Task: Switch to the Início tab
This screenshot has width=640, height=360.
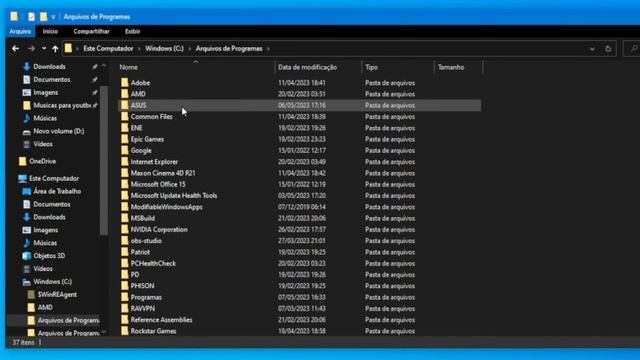Action: click(x=50, y=31)
